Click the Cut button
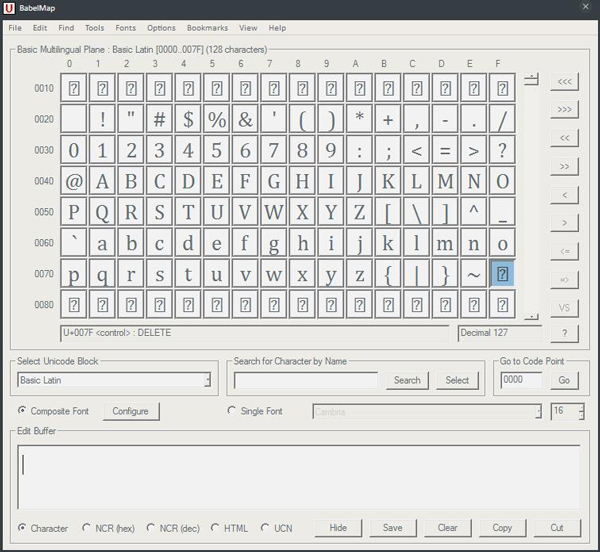Screen dimensions: 600x552 click(x=557, y=528)
